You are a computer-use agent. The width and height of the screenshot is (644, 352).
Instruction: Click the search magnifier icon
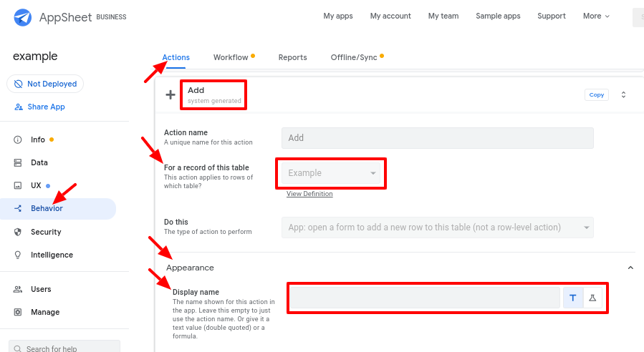18,348
